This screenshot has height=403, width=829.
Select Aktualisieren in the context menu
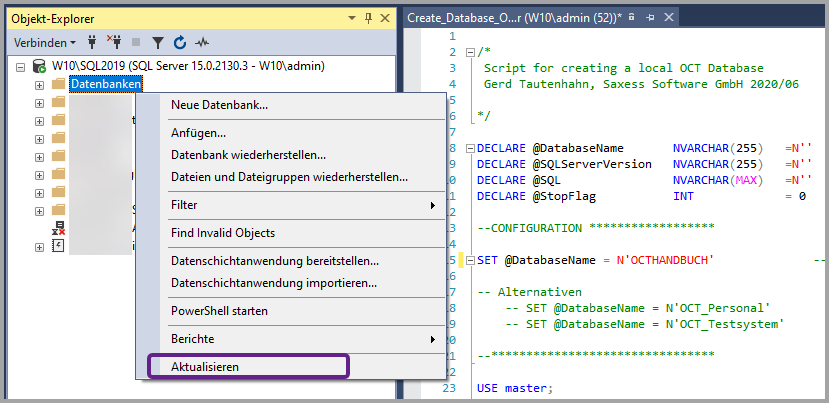tap(205, 367)
